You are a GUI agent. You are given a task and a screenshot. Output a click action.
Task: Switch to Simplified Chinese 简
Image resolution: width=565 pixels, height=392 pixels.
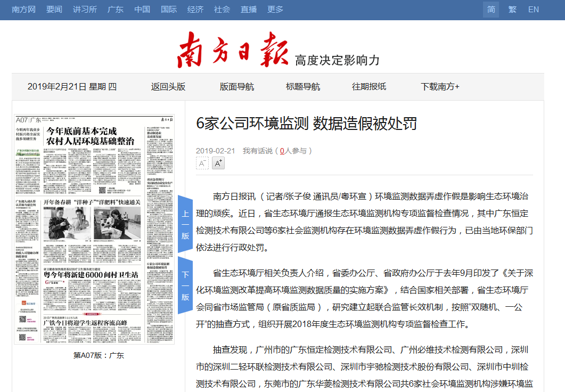coord(491,10)
